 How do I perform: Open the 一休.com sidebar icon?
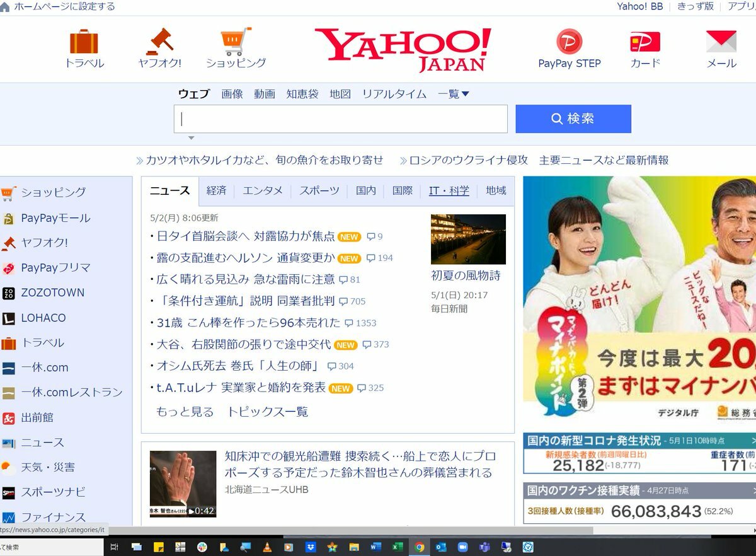[8, 368]
